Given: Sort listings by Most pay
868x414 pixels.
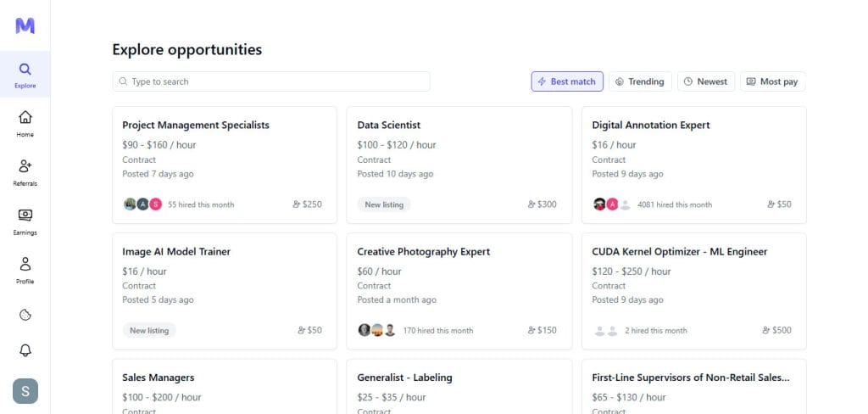Looking at the screenshot, I should coord(771,81).
